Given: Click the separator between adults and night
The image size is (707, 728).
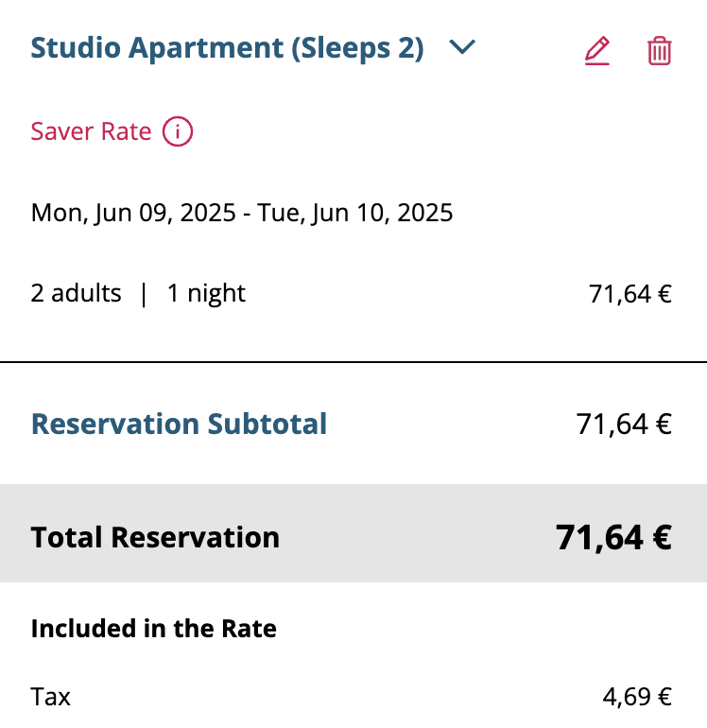Looking at the screenshot, I should coord(144,294).
